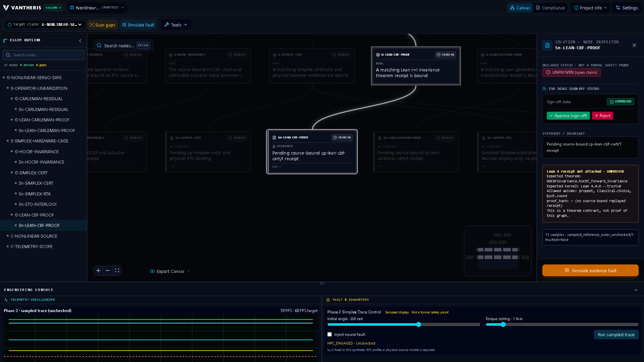Zoom in with the plus icon
644x362 pixels.
[98, 270]
